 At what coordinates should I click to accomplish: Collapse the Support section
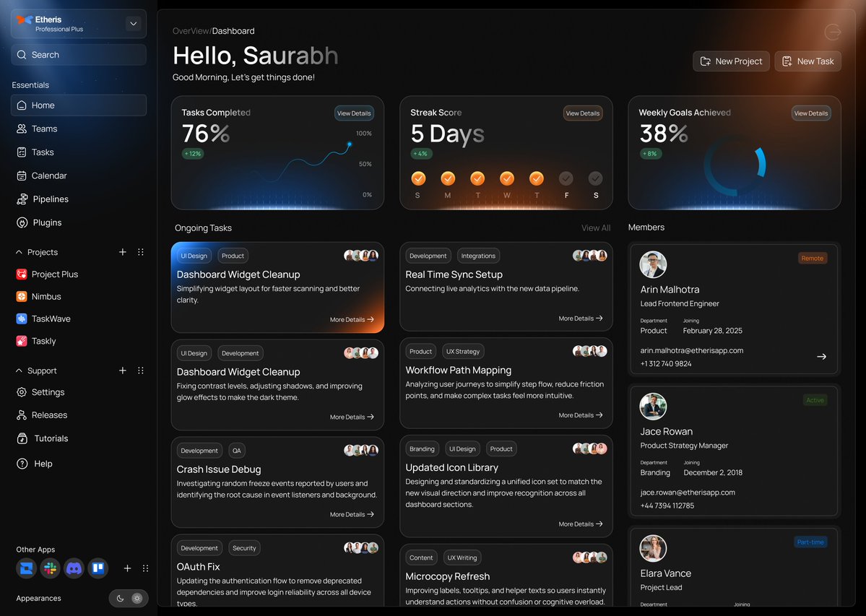(18, 370)
